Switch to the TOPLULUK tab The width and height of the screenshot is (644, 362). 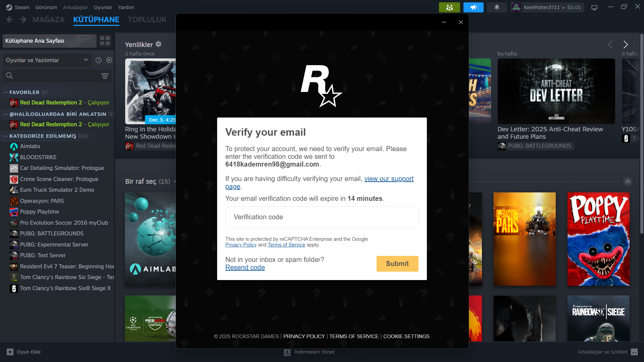pyautogui.click(x=147, y=19)
